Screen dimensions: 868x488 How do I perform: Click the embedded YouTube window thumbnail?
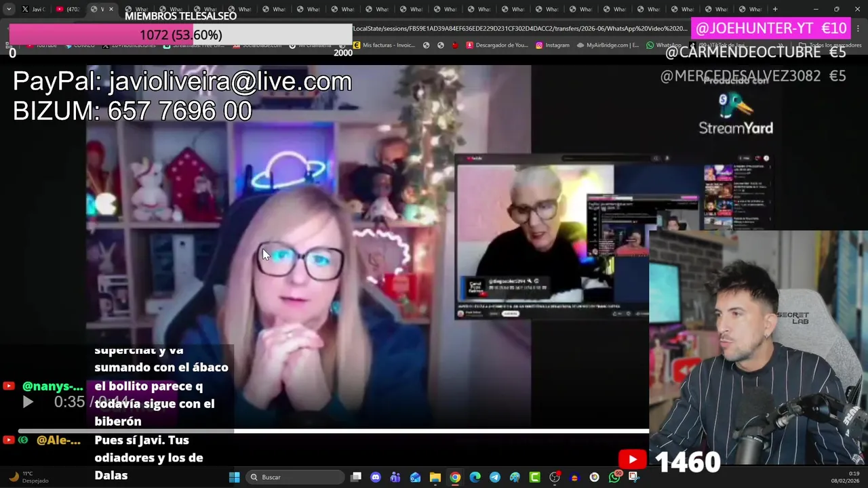[x=551, y=236]
